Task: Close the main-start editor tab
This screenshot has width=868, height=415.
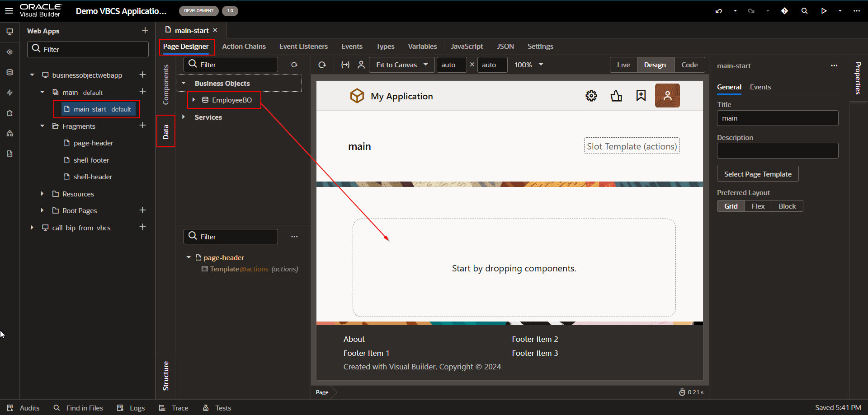Action: [x=215, y=30]
